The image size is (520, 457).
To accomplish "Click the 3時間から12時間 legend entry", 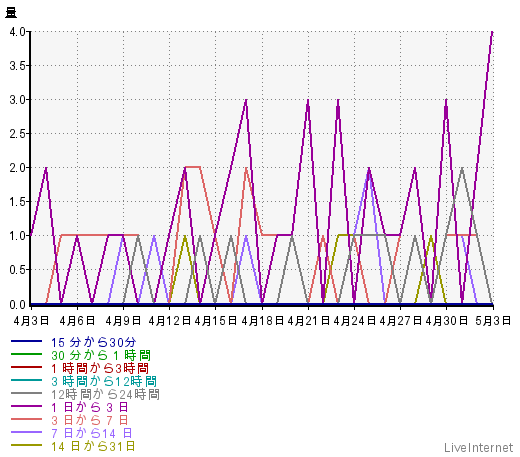I will coord(104,381).
